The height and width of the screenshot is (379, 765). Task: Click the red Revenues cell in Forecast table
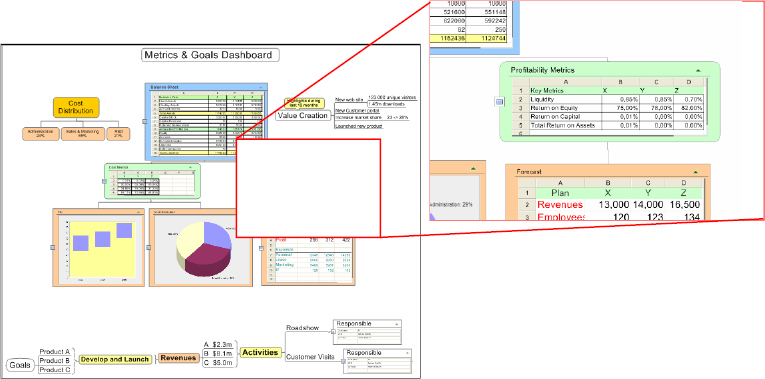(x=560, y=205)
